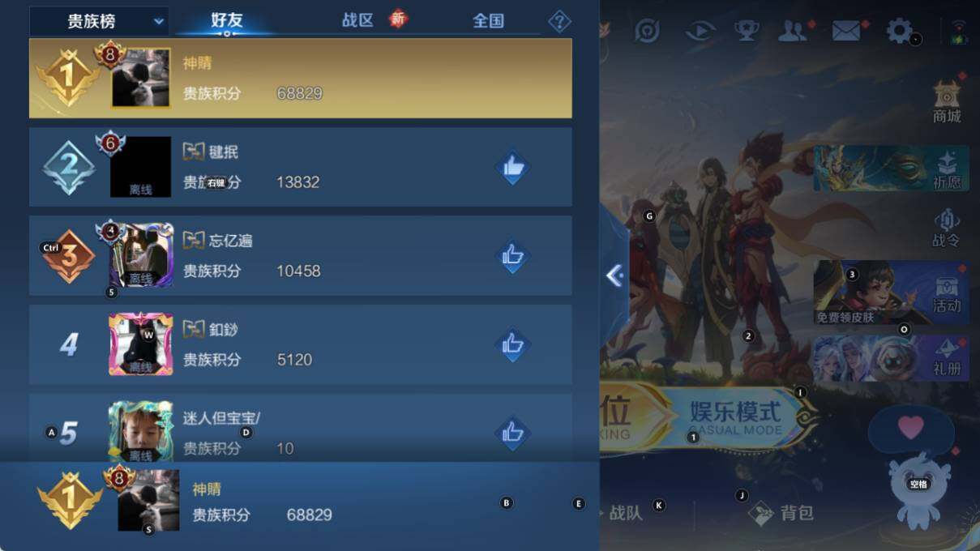Select the 全国 ranking tab
Screen dimensions: 980x551
(489, 20)
